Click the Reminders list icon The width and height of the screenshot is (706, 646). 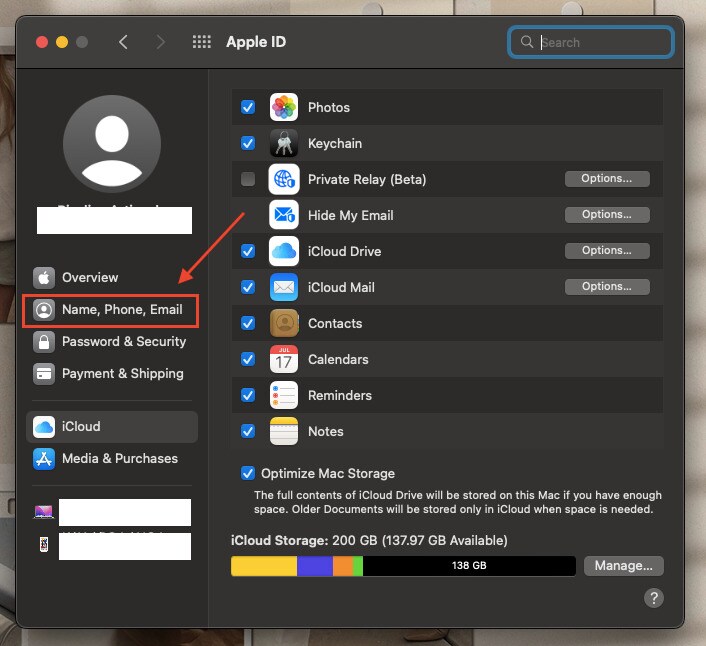click(284, 395)
